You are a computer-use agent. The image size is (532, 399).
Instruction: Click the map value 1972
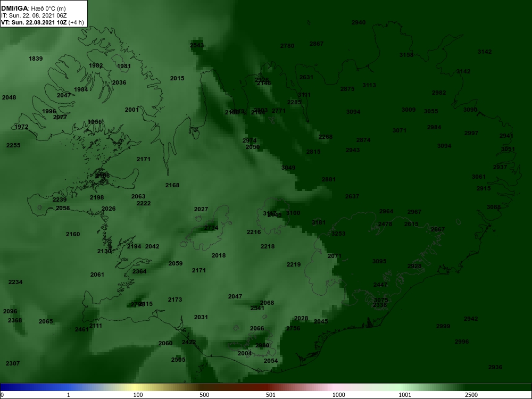point(21,127)
